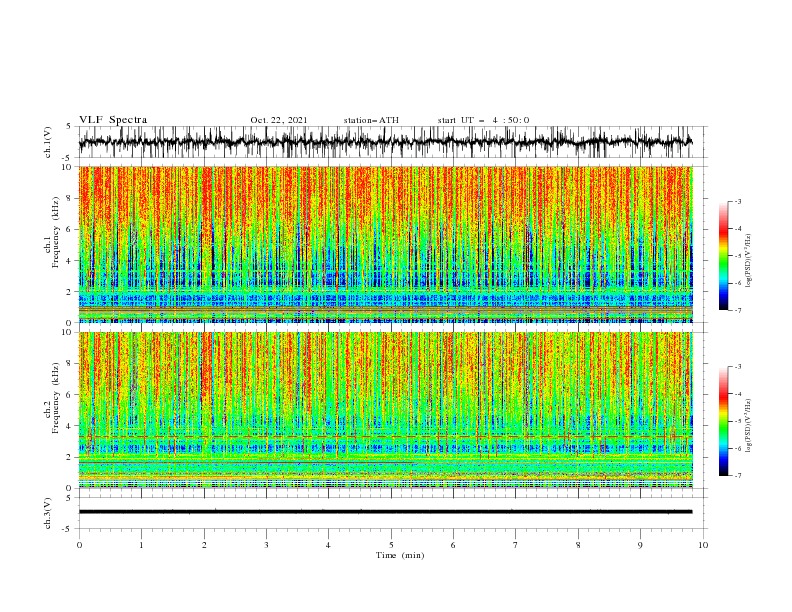The image size is (792, 612).
Task: Click the ch.3 flat voltage trace
Action: click(385, 512)
